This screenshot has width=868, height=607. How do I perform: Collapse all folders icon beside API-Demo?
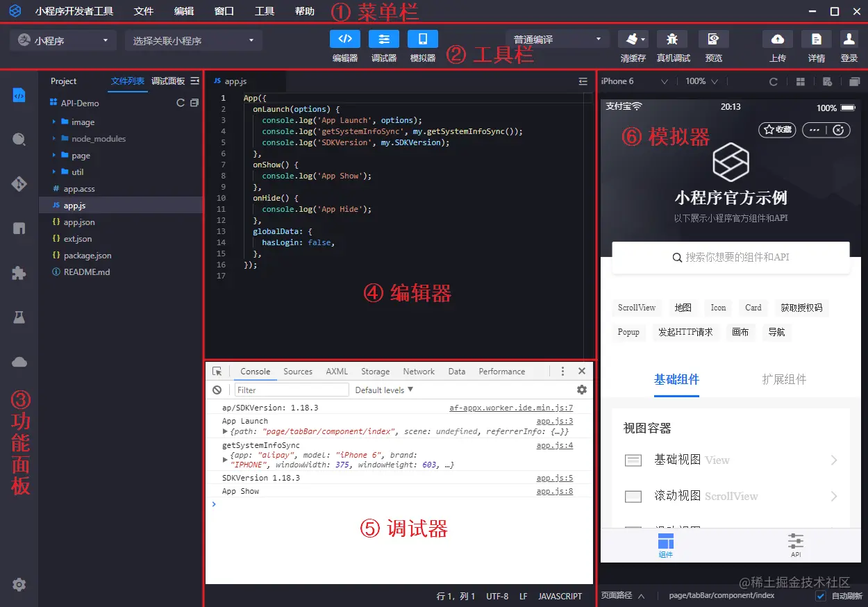194,103
